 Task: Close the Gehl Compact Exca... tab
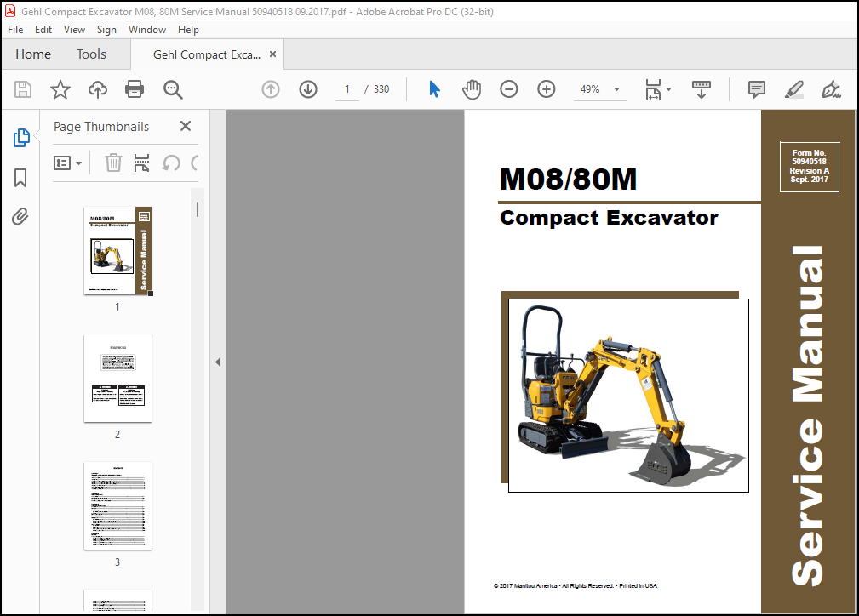point(272,54)
